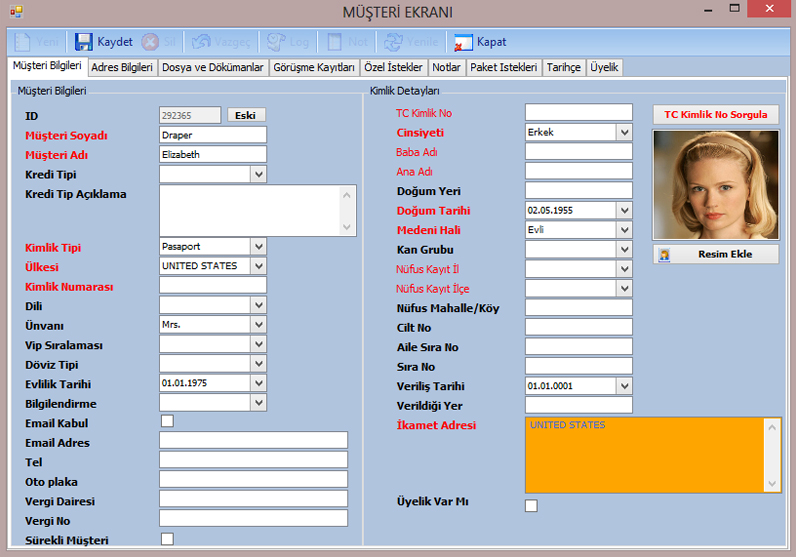Image resolution: width=796 pixels, height=557 pixels.
Task: Click the Log toolbar icon
Action: tap(277, 42)
